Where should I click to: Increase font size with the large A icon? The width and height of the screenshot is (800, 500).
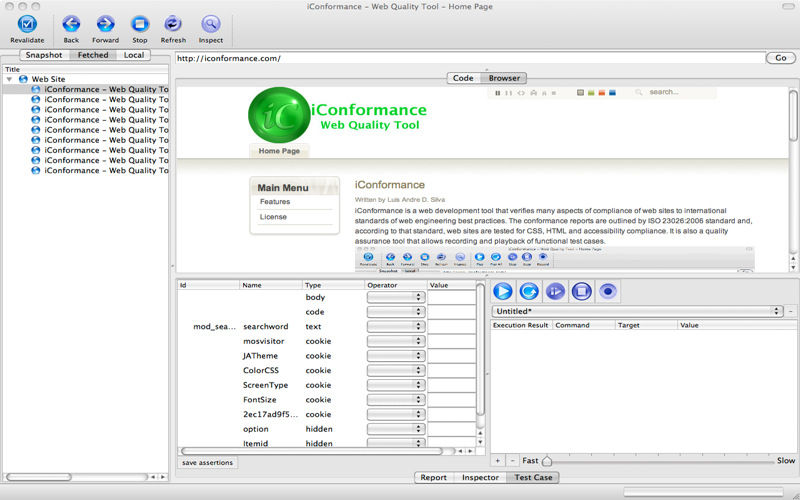click(x=534, y=93)
